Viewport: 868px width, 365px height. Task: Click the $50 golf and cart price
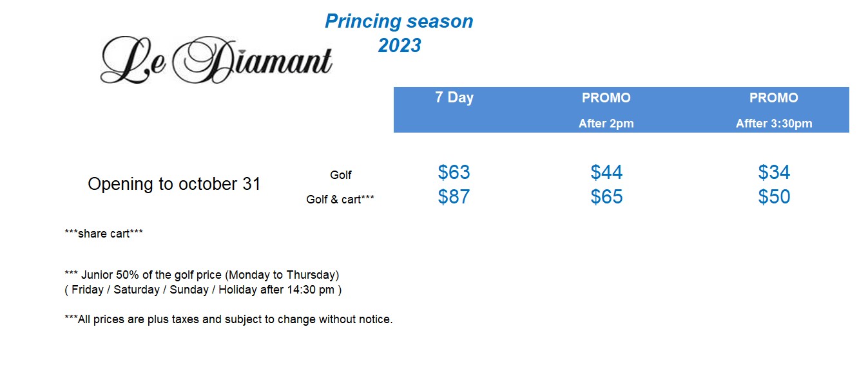775,197
